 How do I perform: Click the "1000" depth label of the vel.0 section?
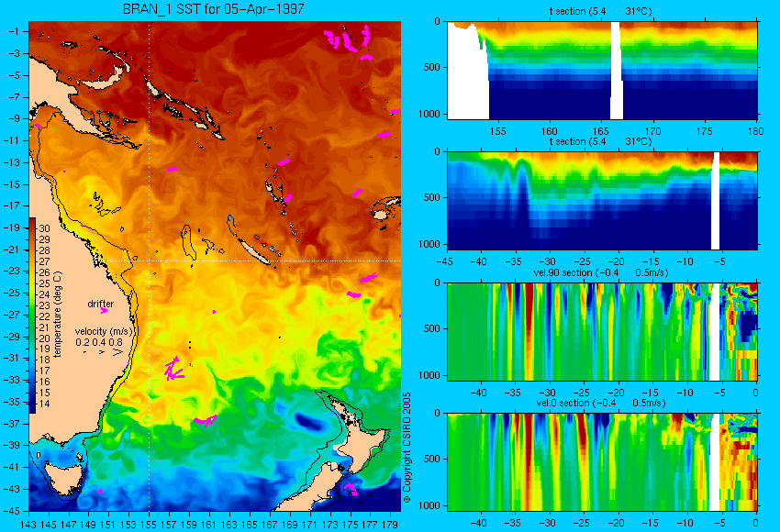(x=429, y=505)
